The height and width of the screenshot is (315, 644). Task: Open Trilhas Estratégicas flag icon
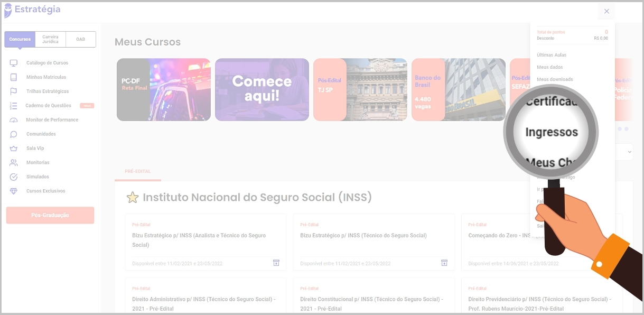coord(14,91)
